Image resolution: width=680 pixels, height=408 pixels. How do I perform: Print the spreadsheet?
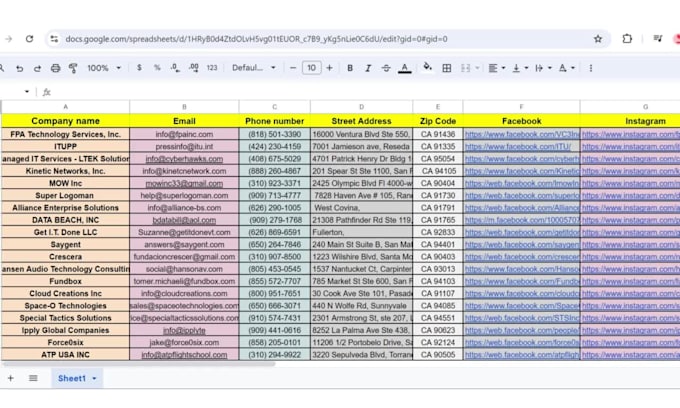(56, 68)
